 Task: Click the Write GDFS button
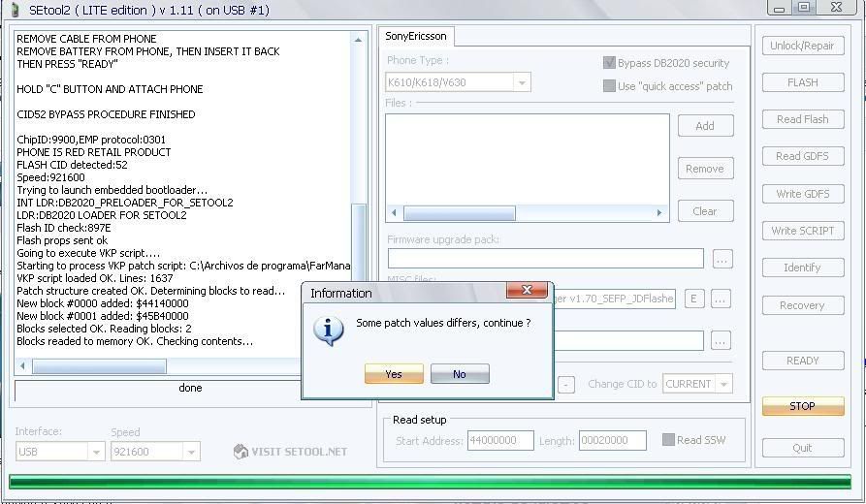pos(803,194)
